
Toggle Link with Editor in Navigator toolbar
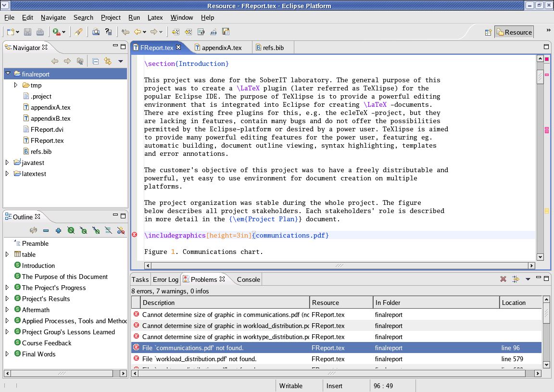click(108, 61)
